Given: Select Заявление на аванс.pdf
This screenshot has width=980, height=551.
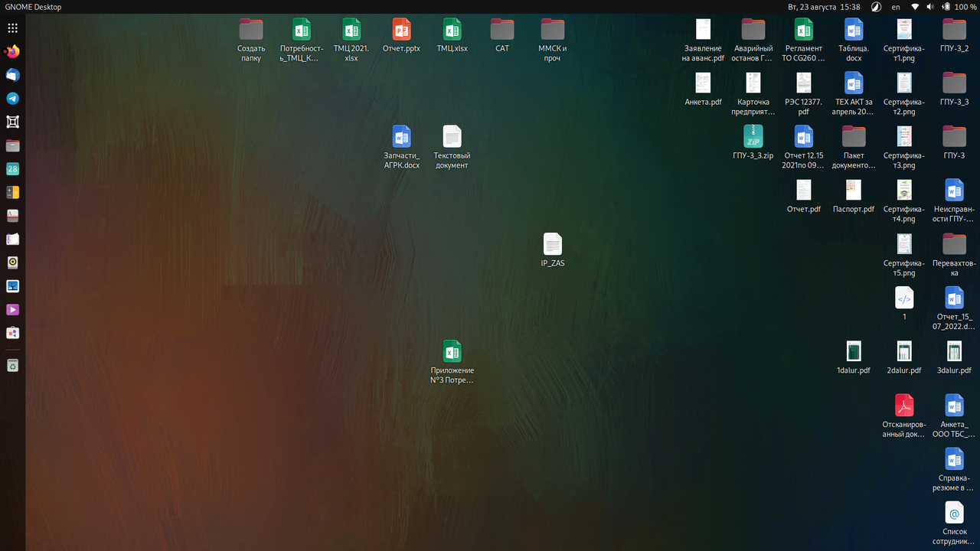Looking at the screenshot, I should point(703,41).
